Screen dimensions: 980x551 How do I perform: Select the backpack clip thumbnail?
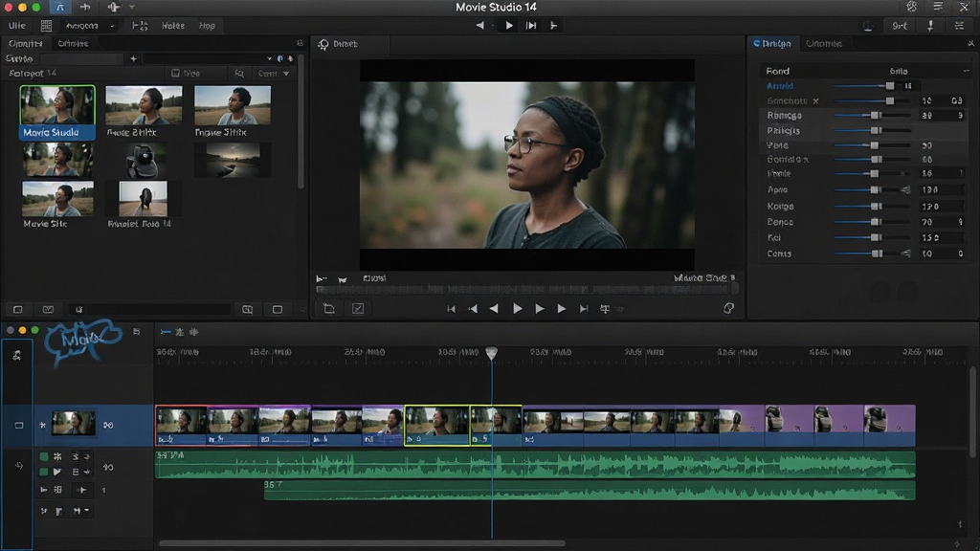point(144,161)
